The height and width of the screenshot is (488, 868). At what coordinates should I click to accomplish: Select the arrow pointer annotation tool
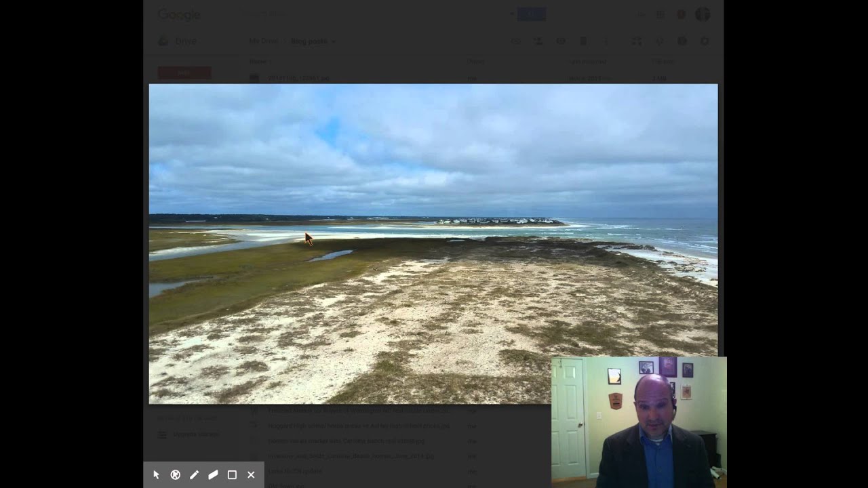pos(156,475)
